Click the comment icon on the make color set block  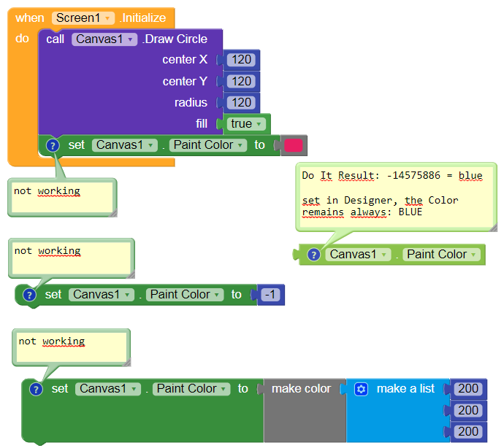pos(36,389)
